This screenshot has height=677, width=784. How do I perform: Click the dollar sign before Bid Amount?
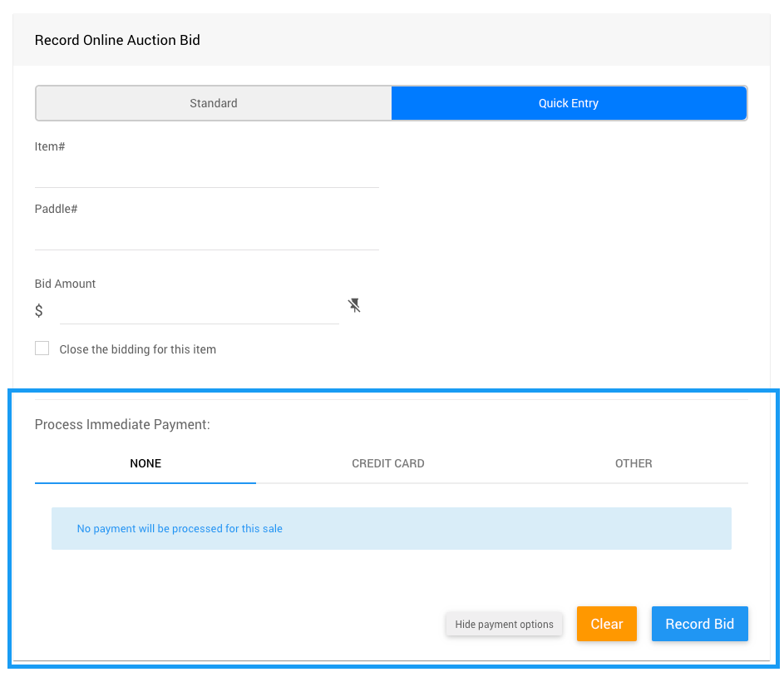(x=39, y=311)
